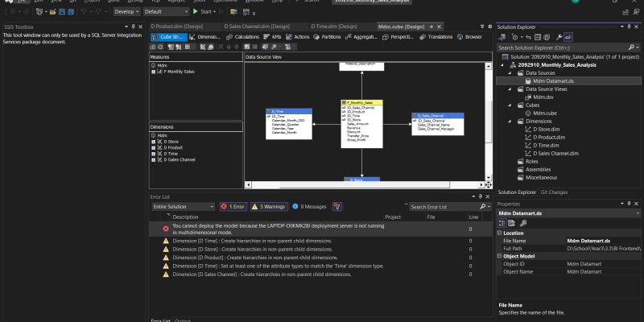Image resolution: width=644 pixels, height=322 pixels.
Task: Switch to D Sales Channel.dim [Design] tab
Action: 257,27
